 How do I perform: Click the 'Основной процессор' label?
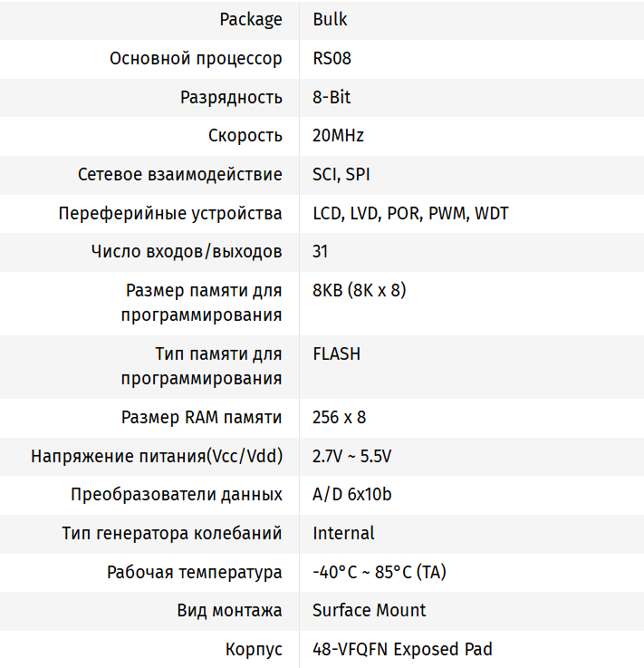[196, 58]
